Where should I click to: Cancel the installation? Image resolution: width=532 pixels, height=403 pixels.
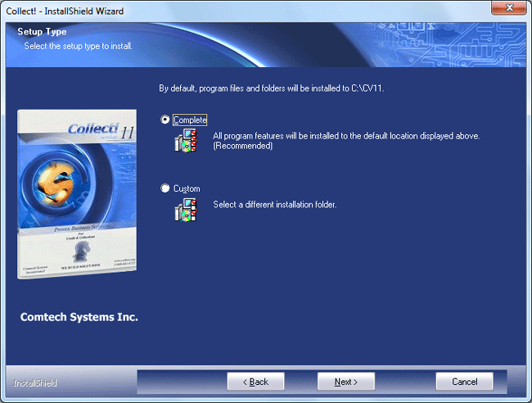464,382
